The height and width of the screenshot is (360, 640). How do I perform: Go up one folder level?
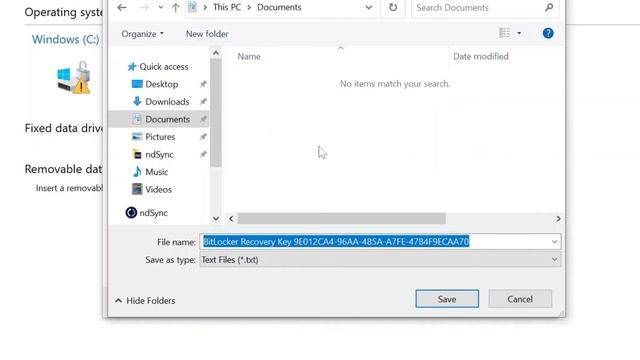[x=176, y=7]
